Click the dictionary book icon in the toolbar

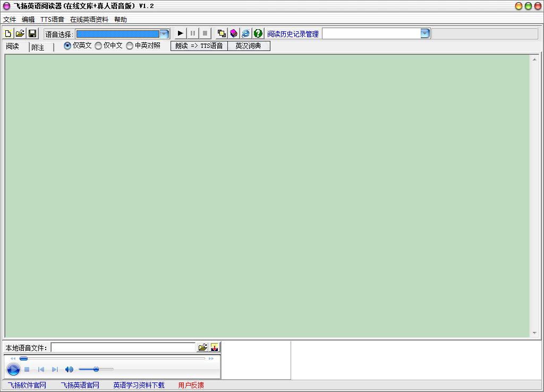234,33
